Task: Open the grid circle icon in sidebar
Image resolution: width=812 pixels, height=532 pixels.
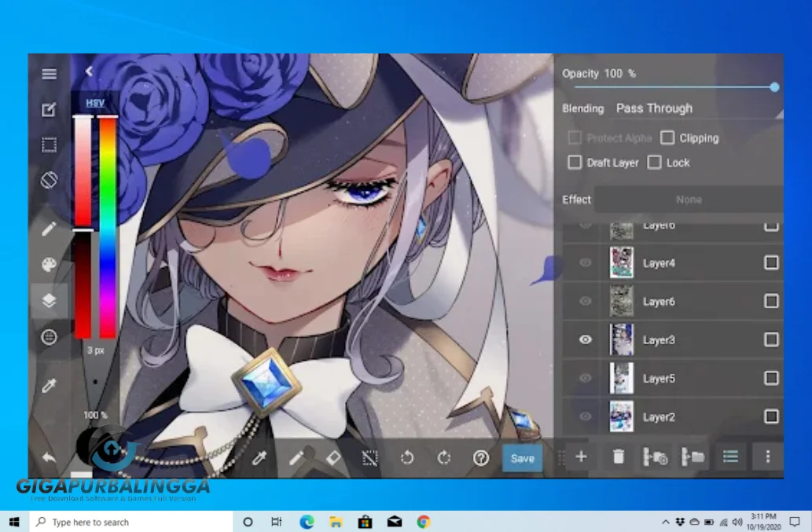Action: tap(50, 337)
